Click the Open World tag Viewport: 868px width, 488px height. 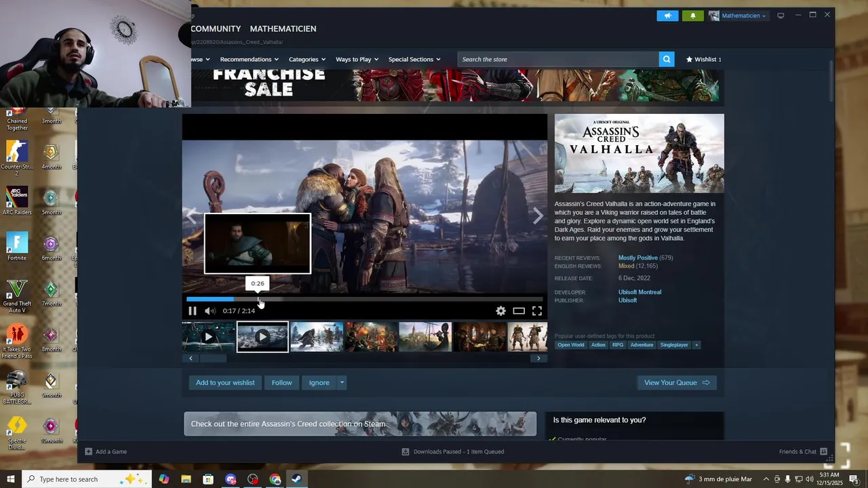pos(571,345)
